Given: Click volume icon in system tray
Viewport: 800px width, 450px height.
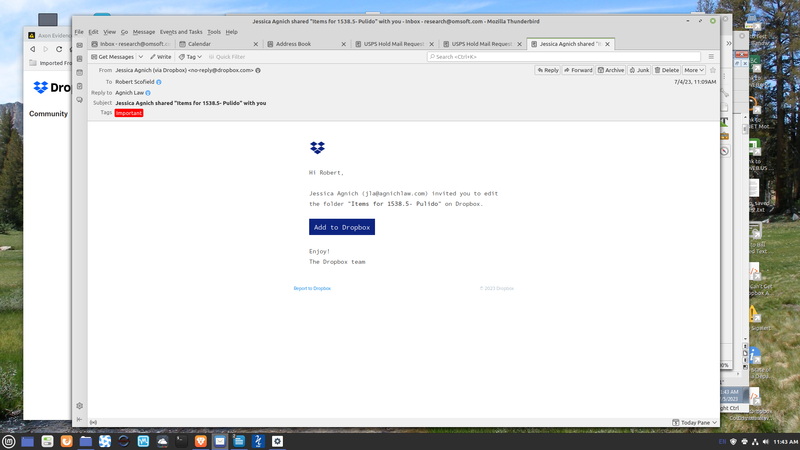Looking at the screenshot, I should (x=765, y=442).
